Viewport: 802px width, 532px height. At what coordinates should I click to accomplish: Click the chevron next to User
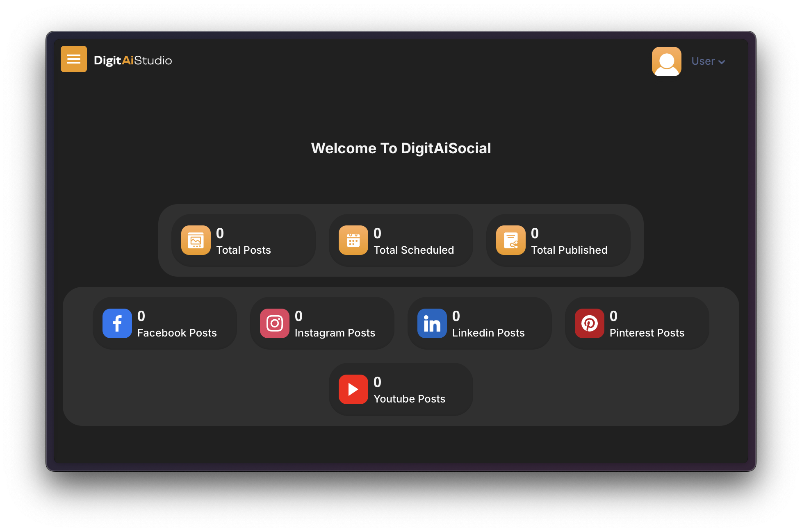tap(722, 62)
